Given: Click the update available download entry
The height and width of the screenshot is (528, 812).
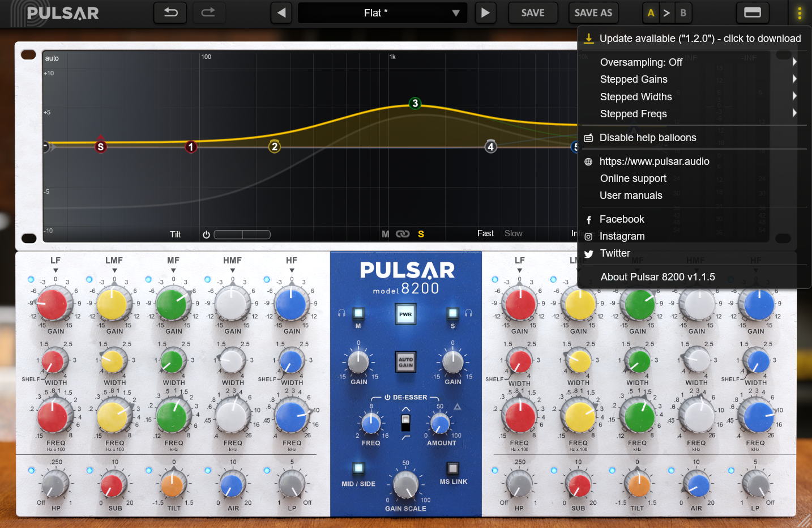Looking at the screenshot, I should coord(694,39).
